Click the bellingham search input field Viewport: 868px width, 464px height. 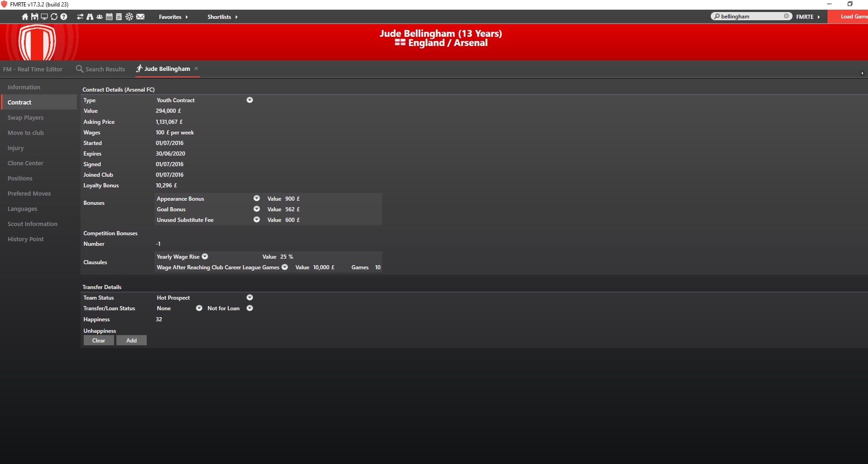click(x=750, y=17)
